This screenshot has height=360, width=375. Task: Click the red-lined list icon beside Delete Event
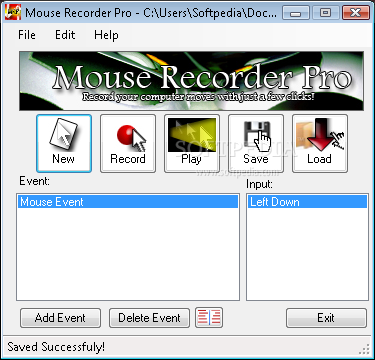point(209,317)
